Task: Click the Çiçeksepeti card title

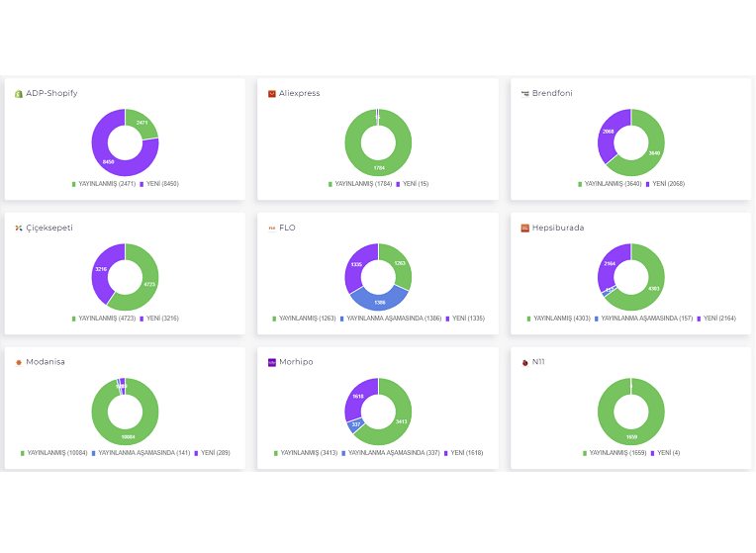Action: tap(49, 229)
